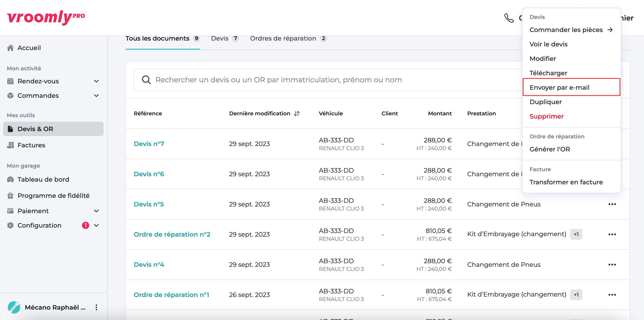Screen dimensions: 644x320
Task: Click the Vroomly PRO logo
Action: [46, 18]
